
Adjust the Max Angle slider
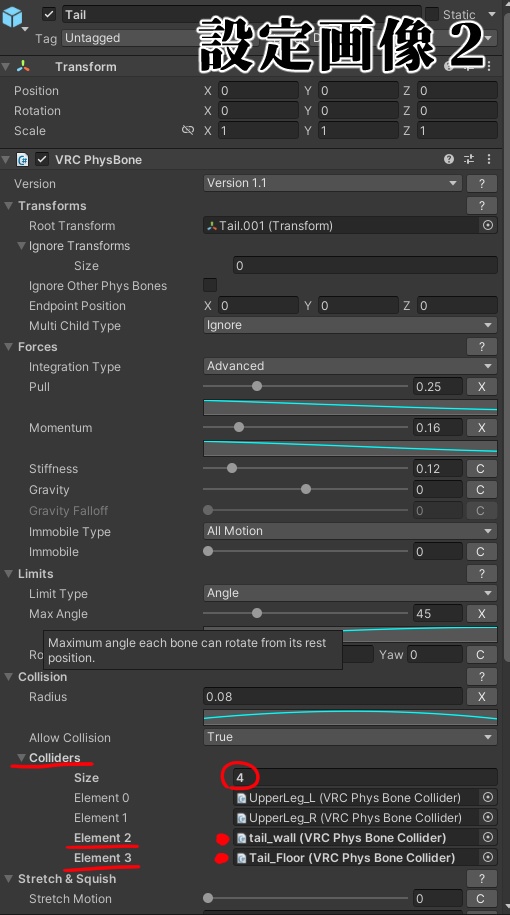[305, 613]
